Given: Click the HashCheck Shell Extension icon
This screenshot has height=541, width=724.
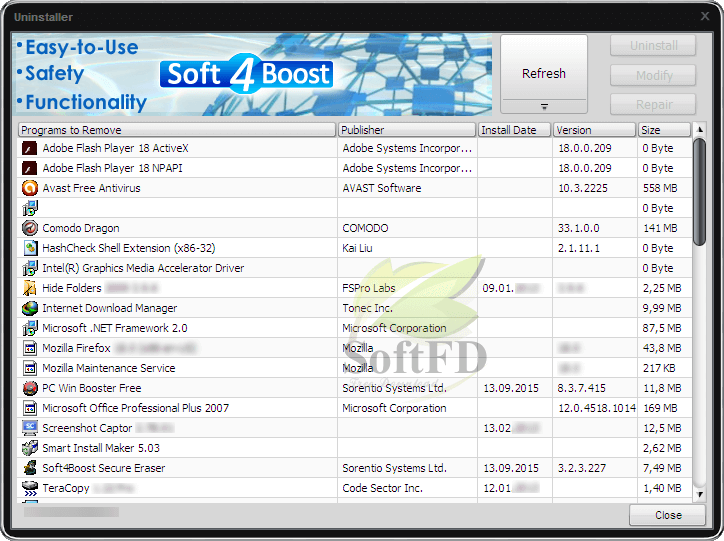Looking at the screenshot, I should click(x=30, y=248).
